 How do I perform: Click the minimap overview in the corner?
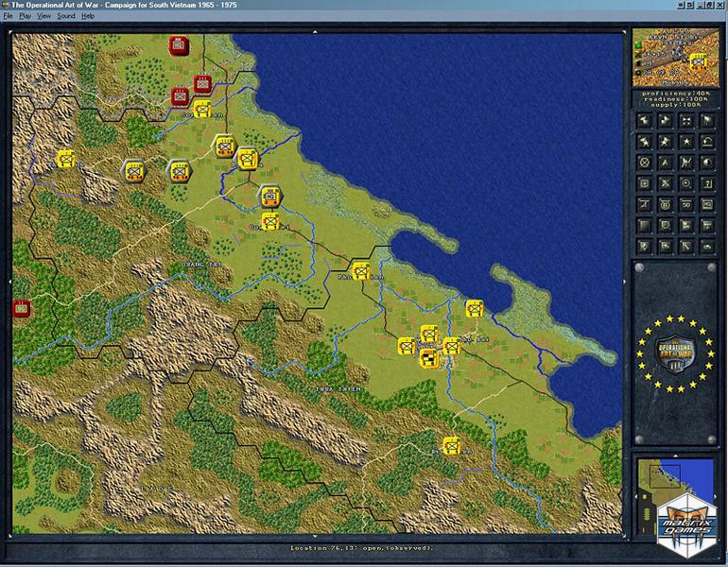coord(674,494)
